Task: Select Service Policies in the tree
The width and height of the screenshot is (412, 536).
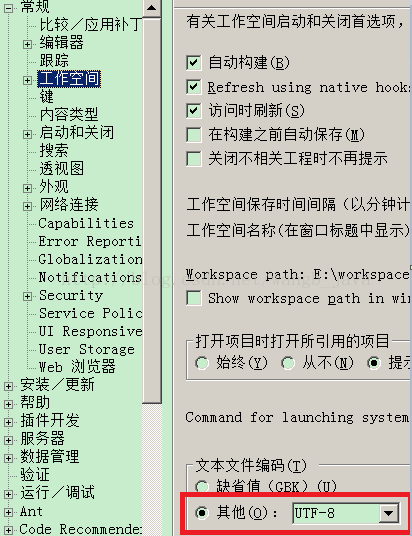Action: click(x=90, y=313)
